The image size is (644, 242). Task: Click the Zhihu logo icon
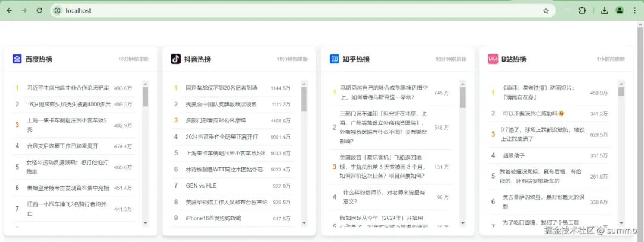[x=335, y=59]
